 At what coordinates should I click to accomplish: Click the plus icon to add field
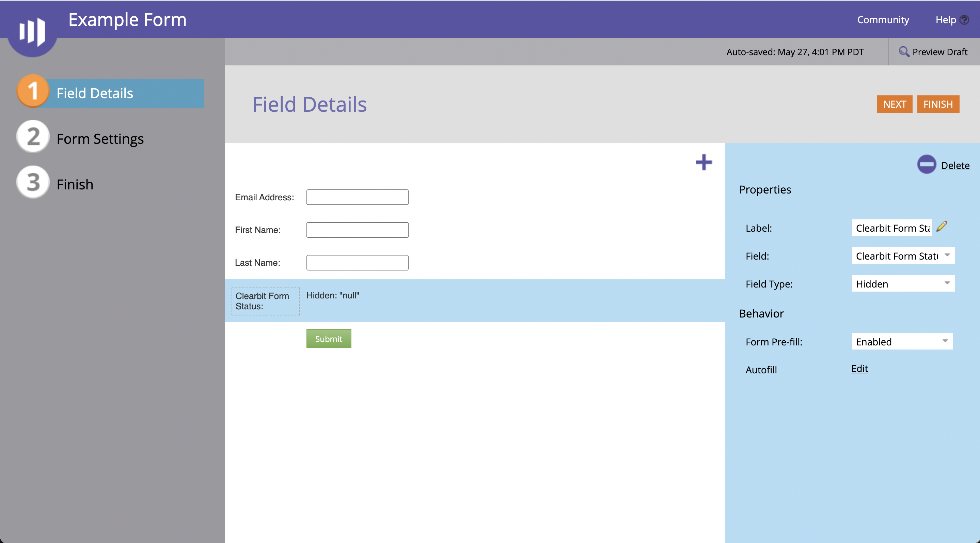(x=704, y=162)
